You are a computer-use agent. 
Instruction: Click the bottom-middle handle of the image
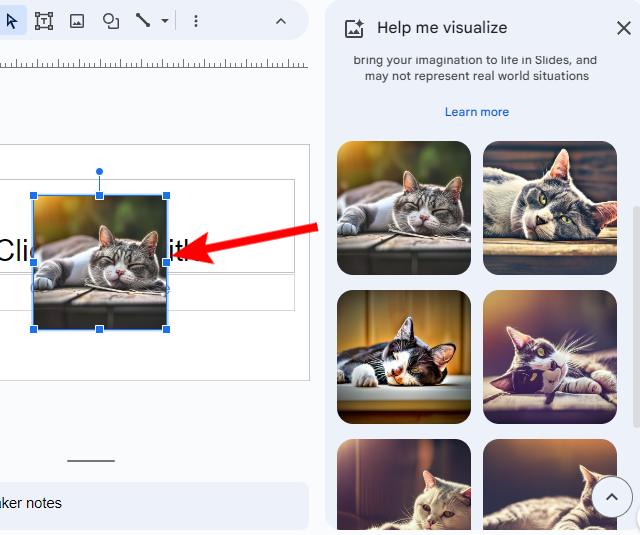click(x=99, y=329)
